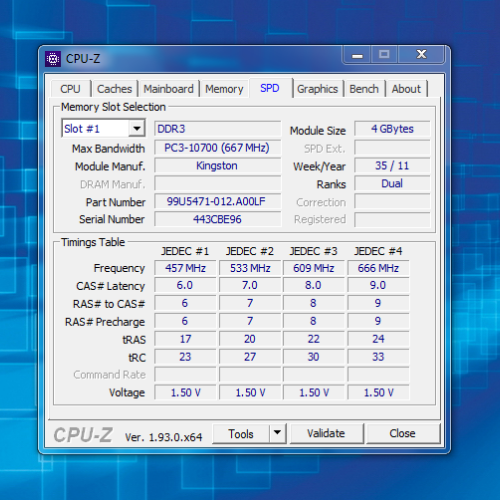Click the Ver. 1.93.0.x64 version text
The height and width of the screenshot is (500, 500).
(163, 437)
